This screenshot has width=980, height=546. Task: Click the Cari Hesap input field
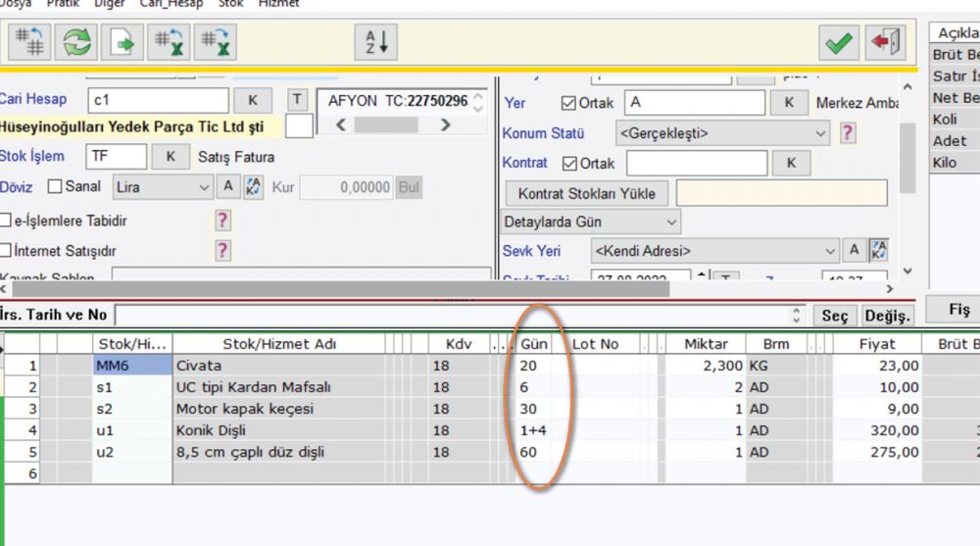[x=157, y=100]
